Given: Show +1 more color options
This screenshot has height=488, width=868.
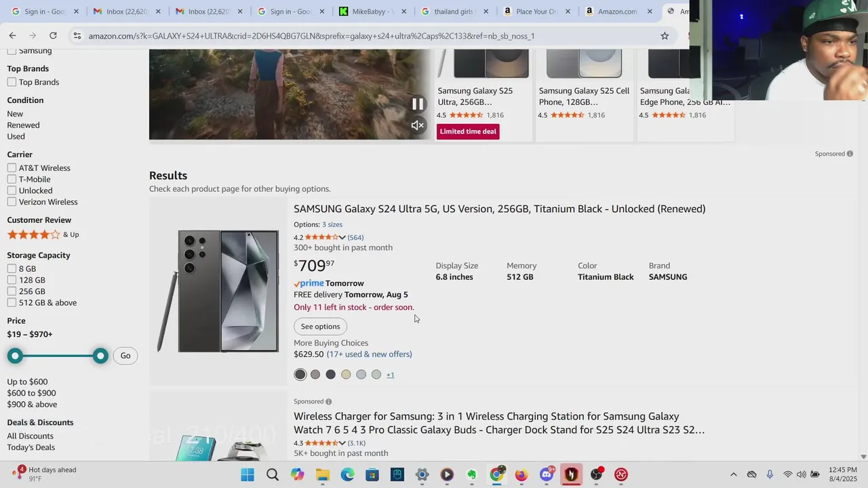Looking at the screenshot, I should click(390, 375).
